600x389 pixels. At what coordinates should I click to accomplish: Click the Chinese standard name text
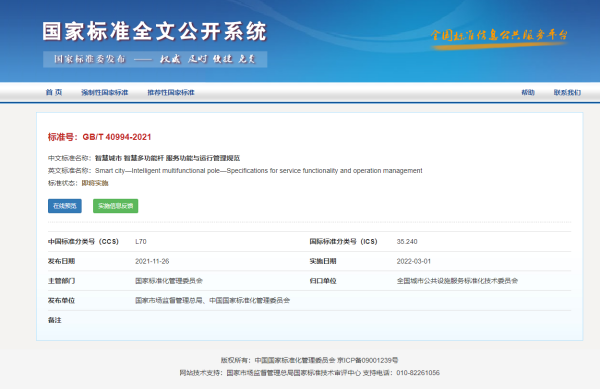[167, 158]
